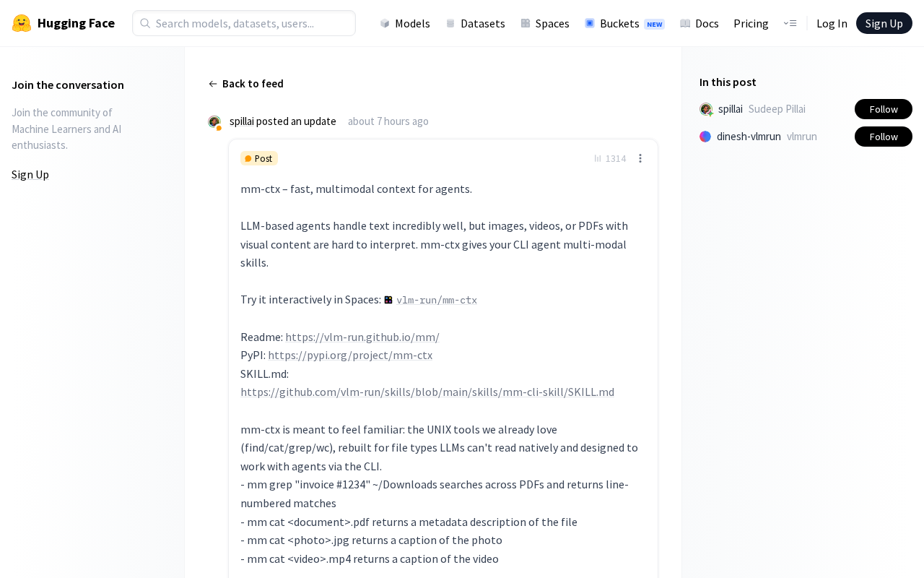Click the 'Join the conversation' heading

point(68,85)
